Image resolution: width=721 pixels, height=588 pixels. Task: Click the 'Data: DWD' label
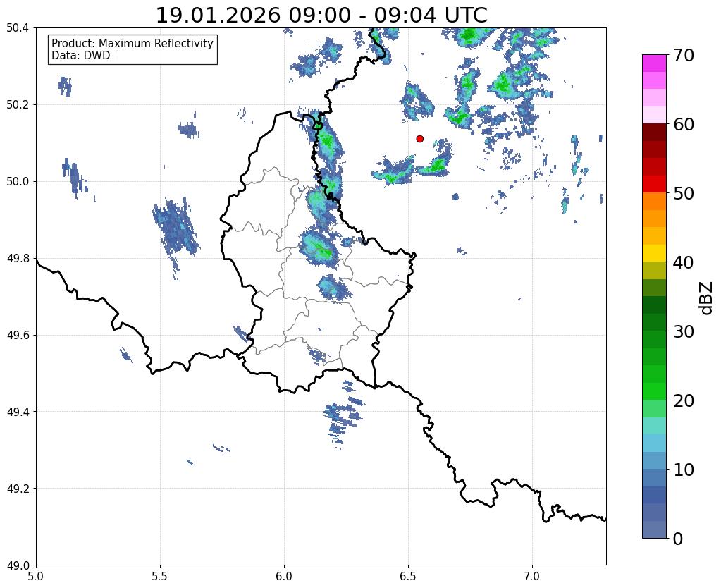[81, 56]
